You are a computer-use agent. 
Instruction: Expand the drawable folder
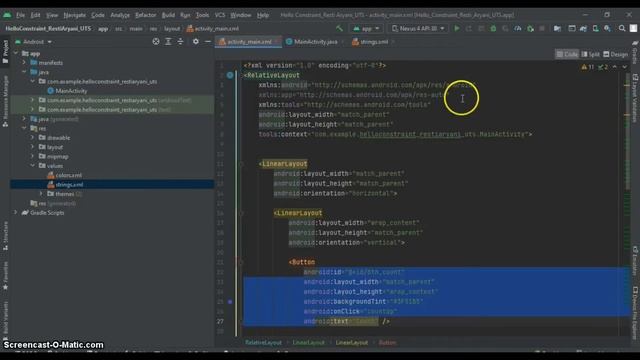(x=33, y=138)
